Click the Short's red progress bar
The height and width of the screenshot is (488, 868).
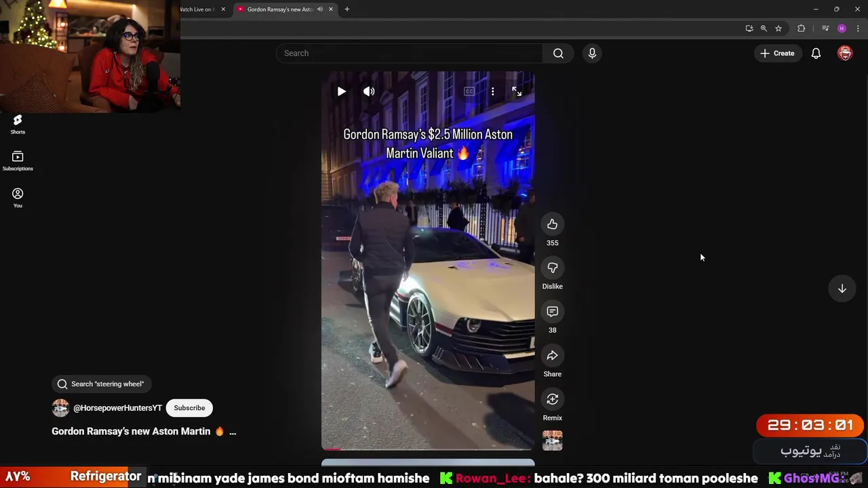428,449
